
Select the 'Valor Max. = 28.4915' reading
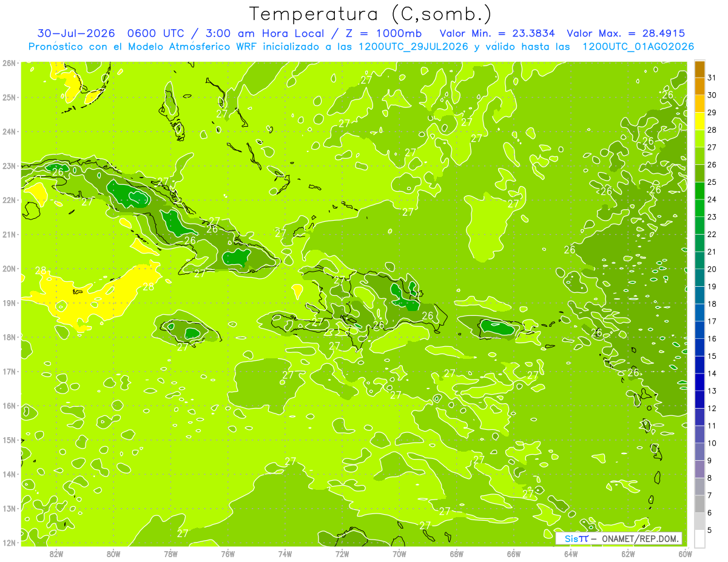tap(626, 33)
